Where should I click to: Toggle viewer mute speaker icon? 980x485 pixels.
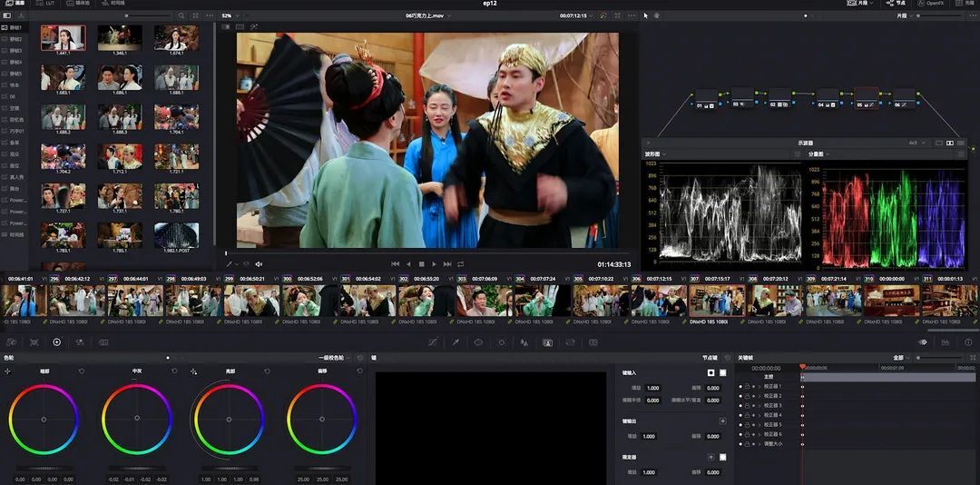(259, 264)
